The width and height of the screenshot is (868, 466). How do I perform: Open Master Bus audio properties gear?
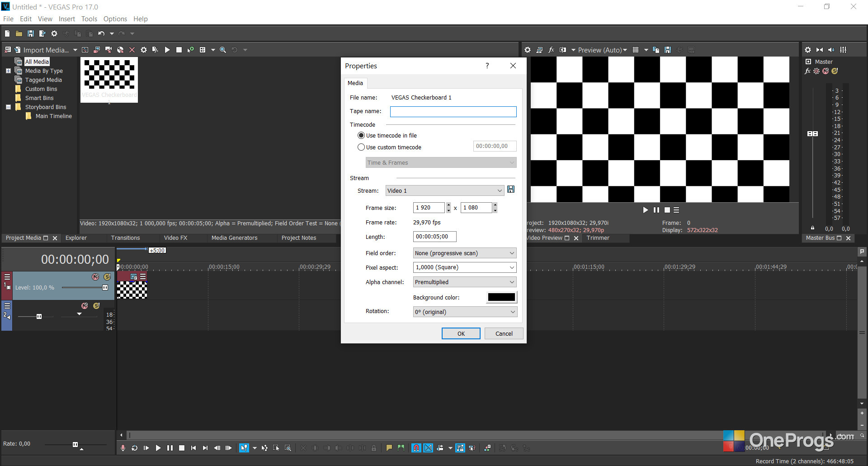[x=808, y=50]
